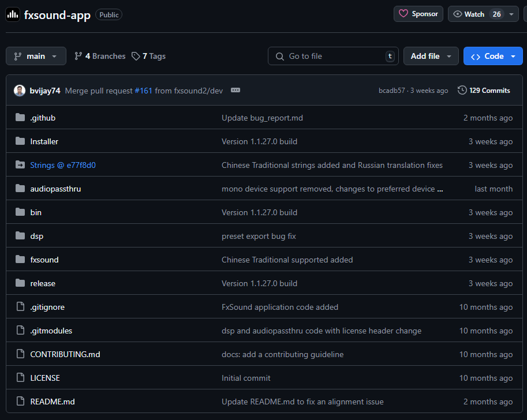Open the main branch selector dropdown
Viewport: 527px width, 420px height.
pyautogui.click(x=36, y=56)
